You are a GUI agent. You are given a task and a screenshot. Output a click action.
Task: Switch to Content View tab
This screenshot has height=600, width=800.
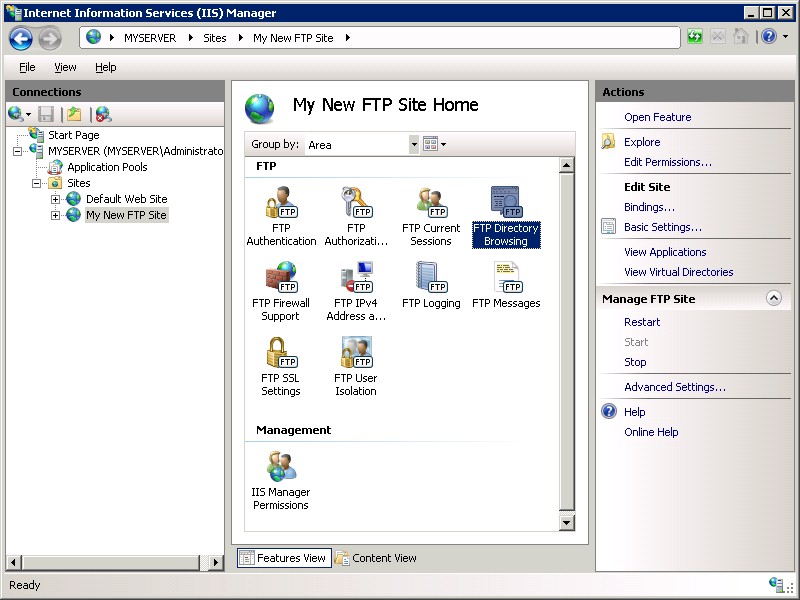coord(376,558)
